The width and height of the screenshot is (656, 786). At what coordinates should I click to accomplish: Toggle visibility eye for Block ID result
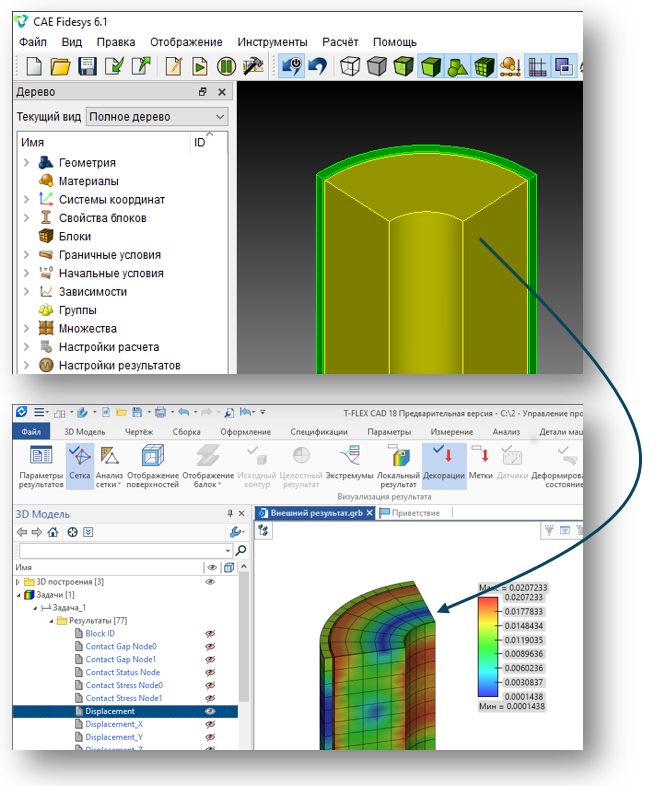click(210, 634)
